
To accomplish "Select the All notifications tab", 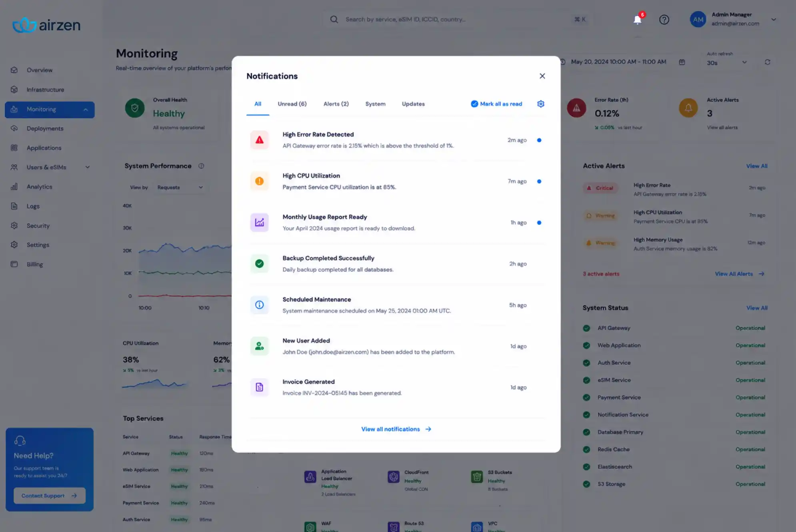I will (258, 104).
